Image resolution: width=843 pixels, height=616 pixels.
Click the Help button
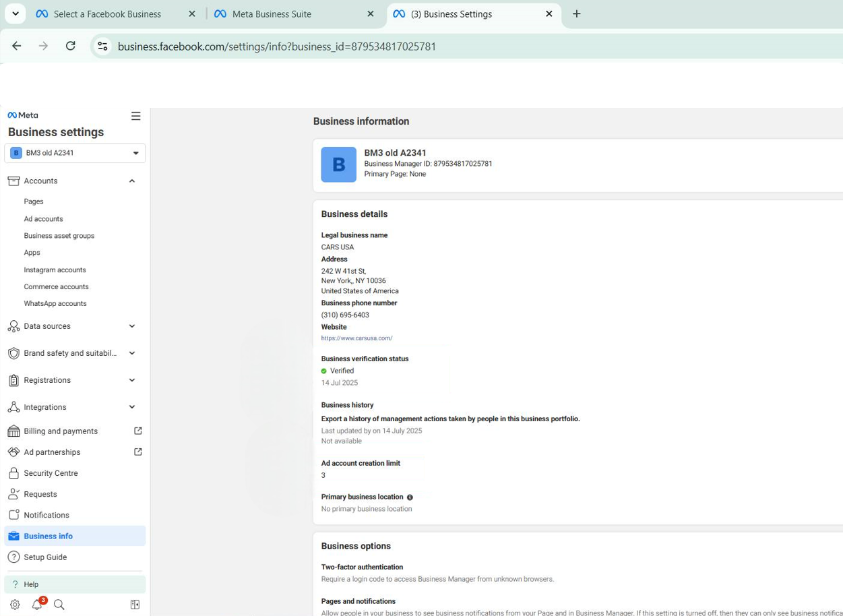(75, 584)
